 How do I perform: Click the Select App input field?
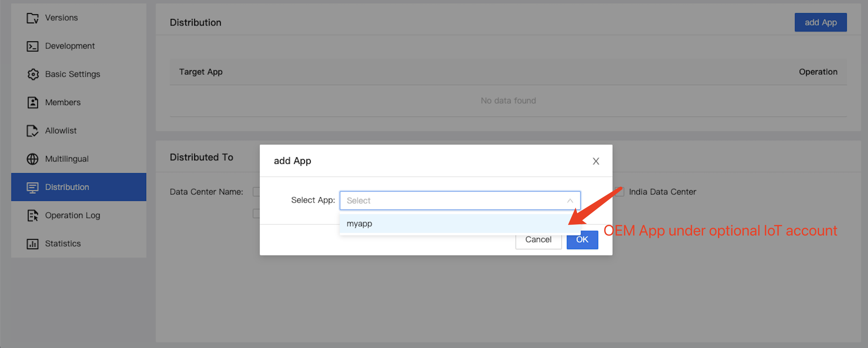pos(460,201)
